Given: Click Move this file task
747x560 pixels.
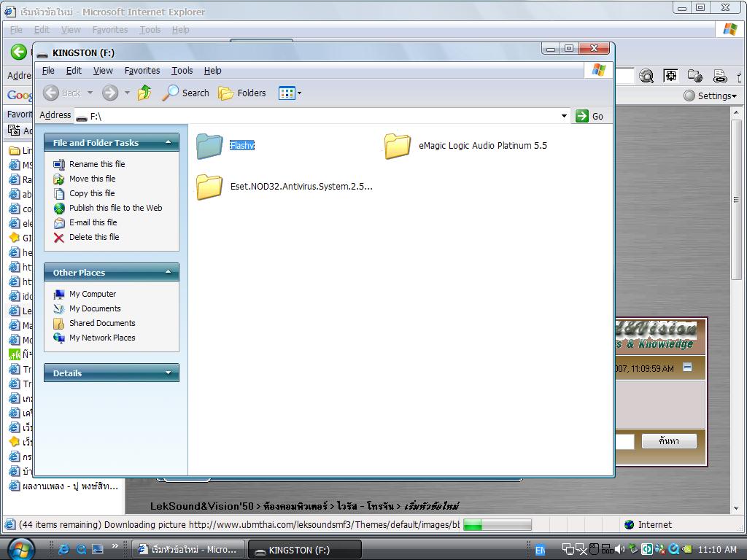Looking at the screenshot, I should tap(85, 179).
